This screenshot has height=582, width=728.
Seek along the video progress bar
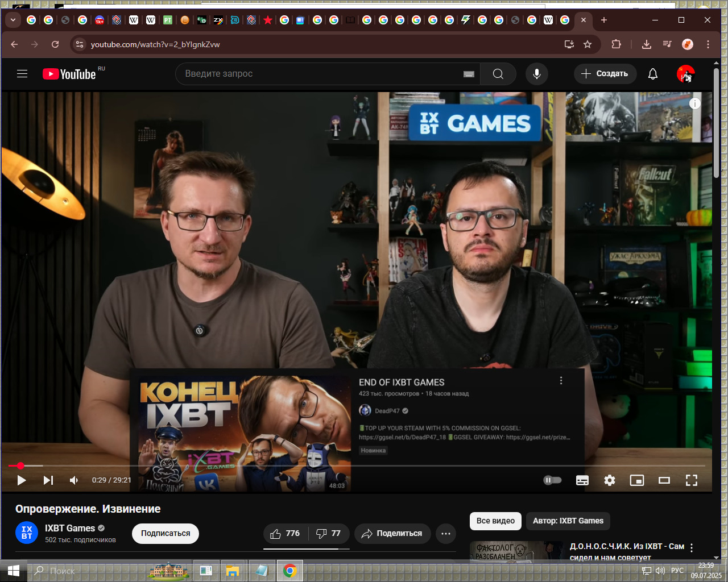357,465
